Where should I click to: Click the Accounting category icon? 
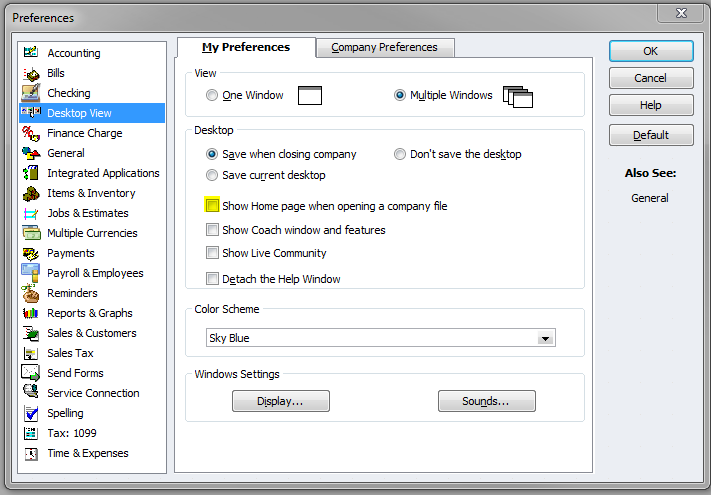click(31, 52)
